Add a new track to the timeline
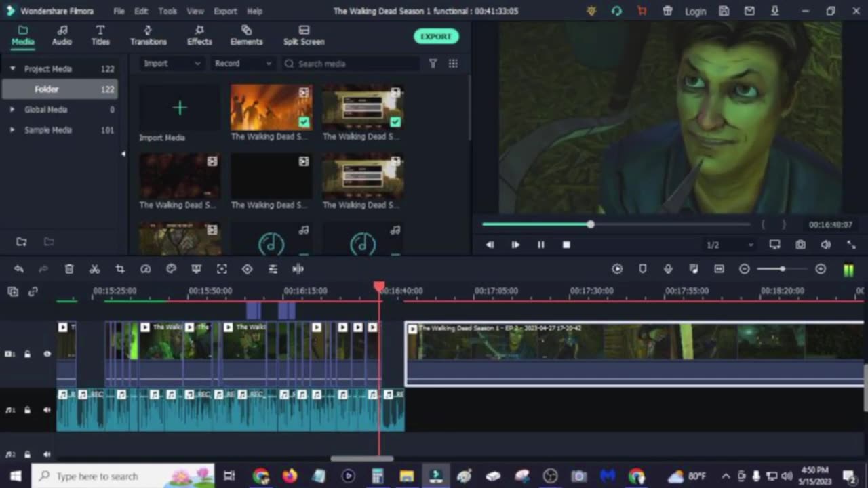The image size is (868, 488). pyautogui.click(x=13, y=291)
